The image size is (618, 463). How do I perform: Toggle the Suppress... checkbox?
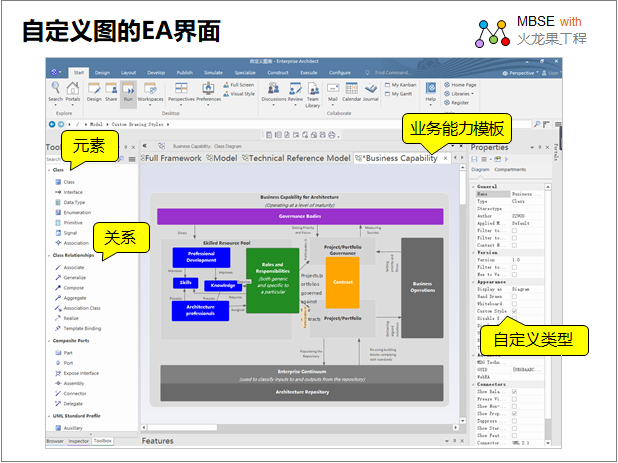(514, 421)
